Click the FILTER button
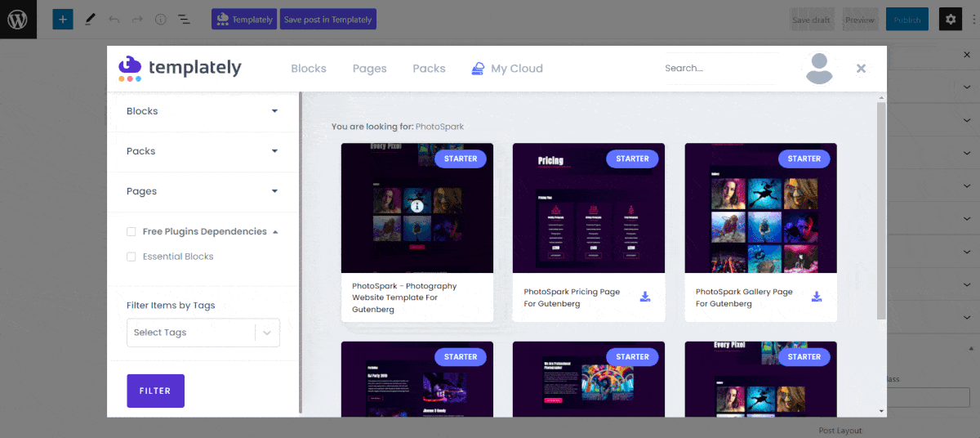Screen dimensions: 980x438 (x=155, y=391)
